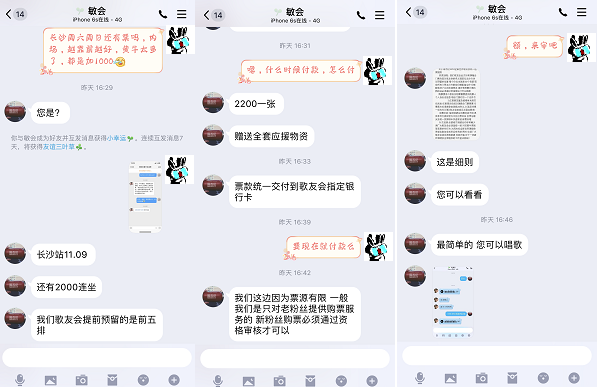The width and height of the screenshot is (597, 387).
Task: Select the message 嗯，什么时候付款，怎么付
Action: click(x=300, y=71)
